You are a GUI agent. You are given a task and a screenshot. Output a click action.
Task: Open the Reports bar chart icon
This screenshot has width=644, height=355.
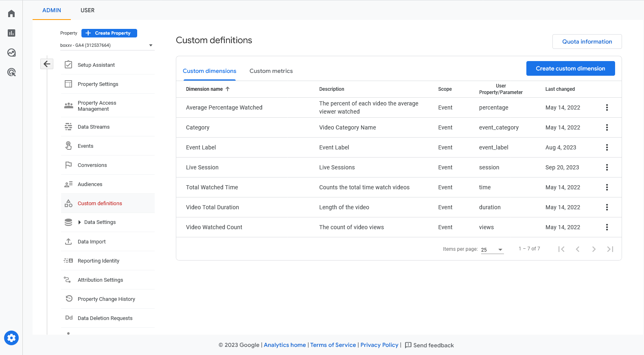pos(11,33)
